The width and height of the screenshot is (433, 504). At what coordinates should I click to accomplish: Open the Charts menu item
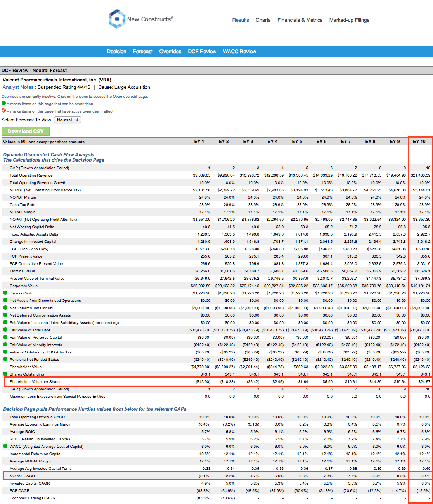pyautogui.click(x=263, y=20)
